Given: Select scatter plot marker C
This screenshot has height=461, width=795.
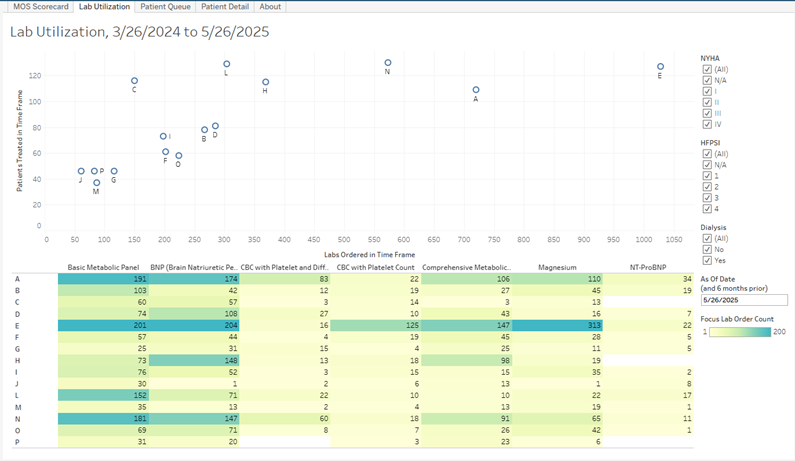Looking at the screenshot, I should click(x=134, y=81).
